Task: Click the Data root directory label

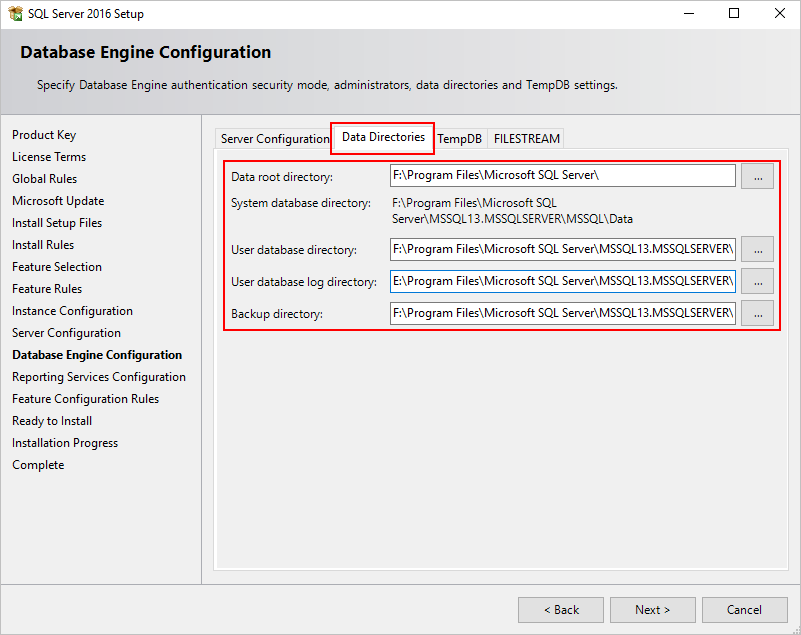Action: 282,177
